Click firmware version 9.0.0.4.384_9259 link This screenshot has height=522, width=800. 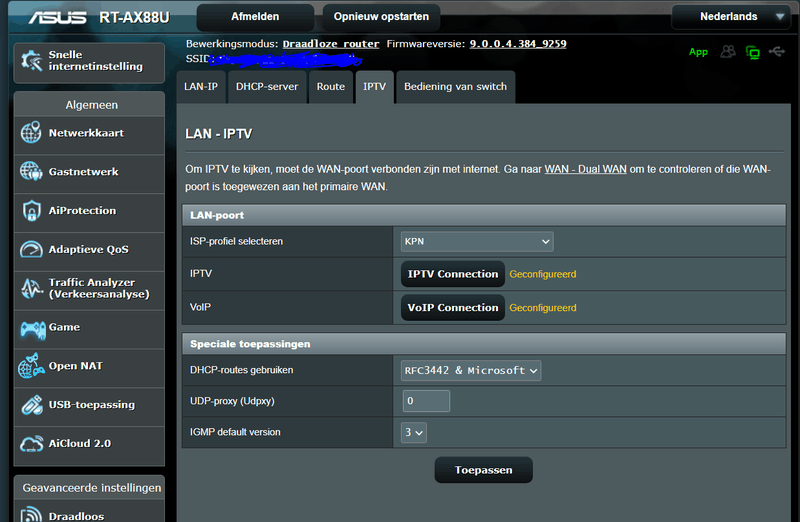coord(518,44)
